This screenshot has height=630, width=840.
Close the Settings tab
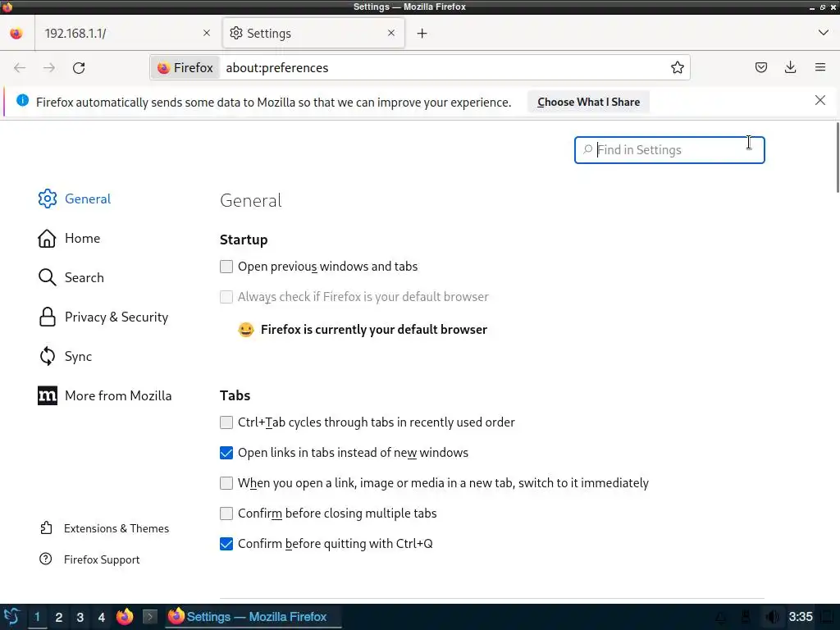click(391, 33)
